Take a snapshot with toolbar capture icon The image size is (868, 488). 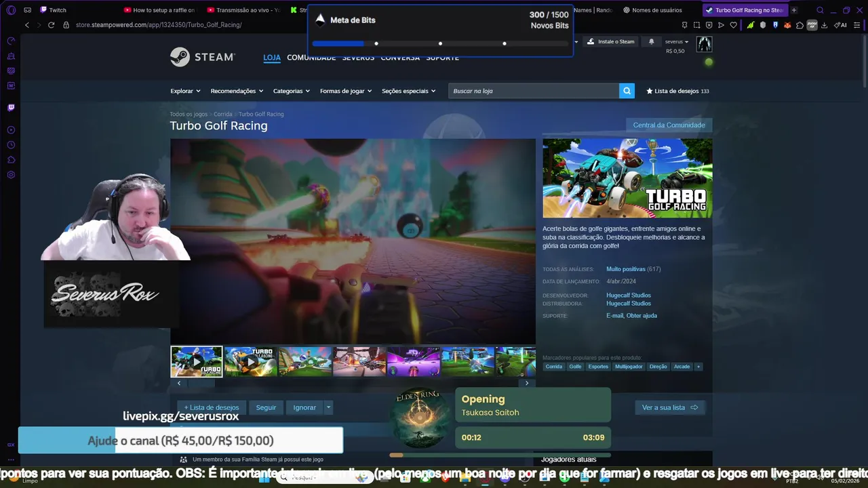(696, 25)
